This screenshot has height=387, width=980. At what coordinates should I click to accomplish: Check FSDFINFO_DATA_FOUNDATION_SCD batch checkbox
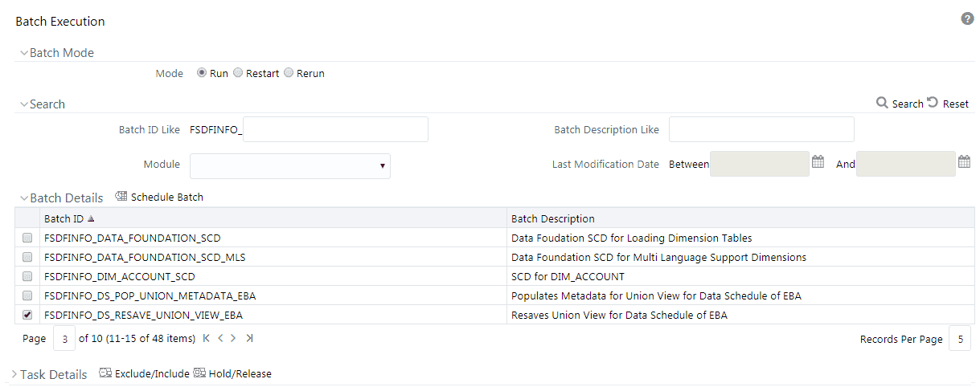(x=27, y=238)
